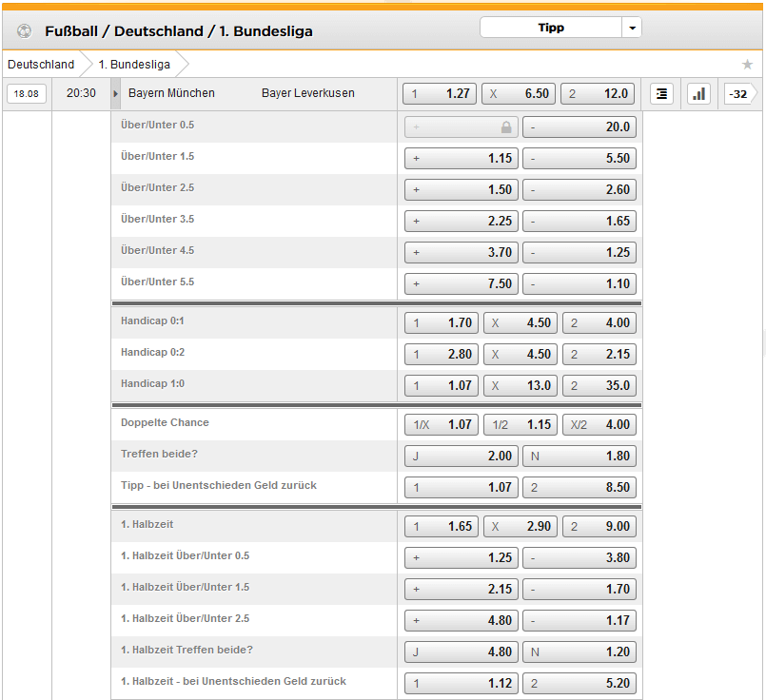Pick Tipp Geld zurück option 2 at 8.50
The width and height of the screenshot is (766, 700).
pos(579,487)
